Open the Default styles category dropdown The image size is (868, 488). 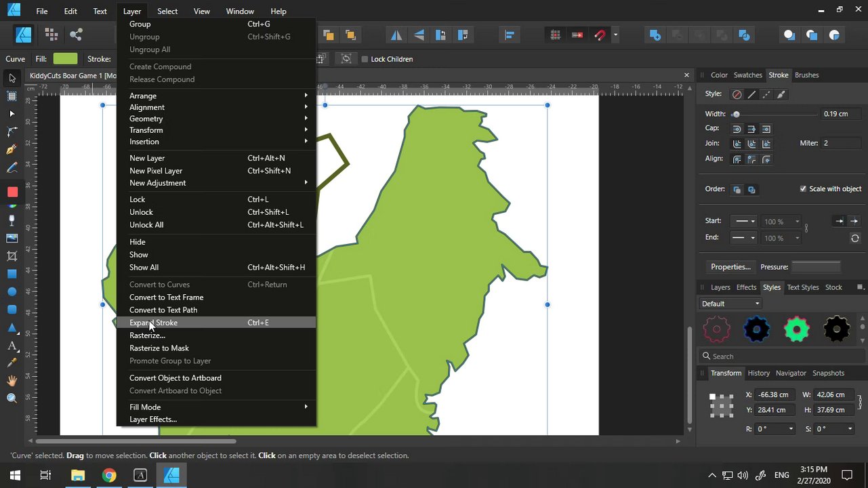(x=730, y=304)
